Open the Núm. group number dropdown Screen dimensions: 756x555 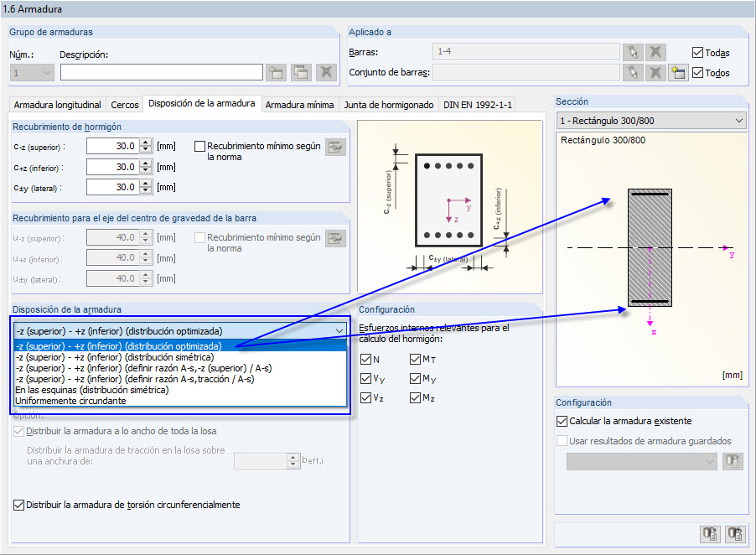click(x=32, y=73)
